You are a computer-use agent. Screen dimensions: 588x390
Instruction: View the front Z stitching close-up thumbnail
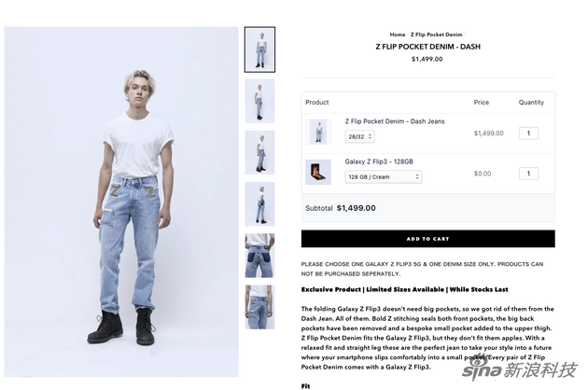click(259, 307)
